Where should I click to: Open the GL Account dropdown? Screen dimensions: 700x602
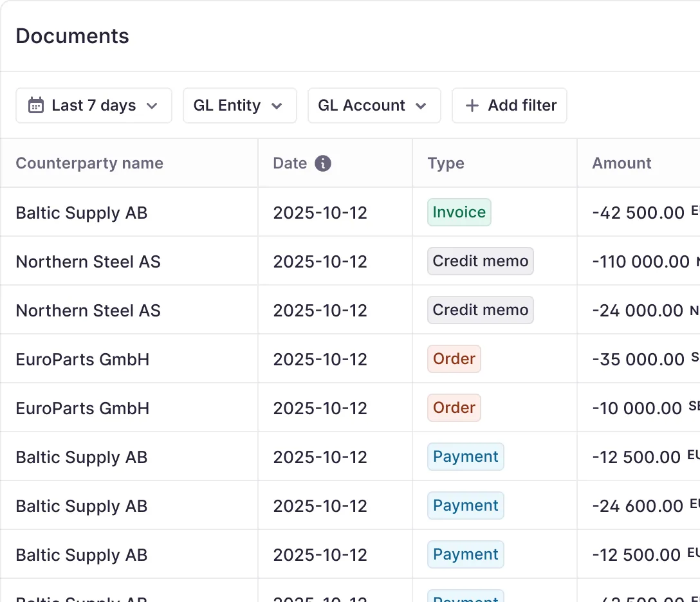(x=374, y=105)
